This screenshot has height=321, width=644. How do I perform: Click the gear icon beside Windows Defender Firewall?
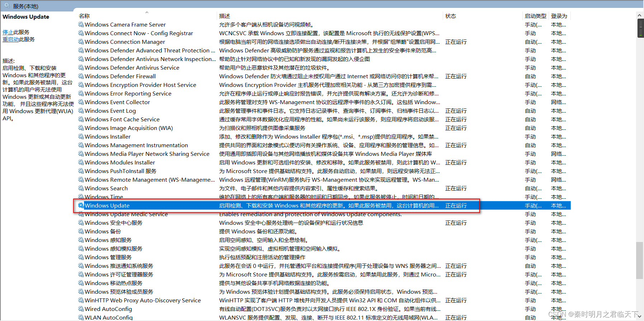[81, 76]
